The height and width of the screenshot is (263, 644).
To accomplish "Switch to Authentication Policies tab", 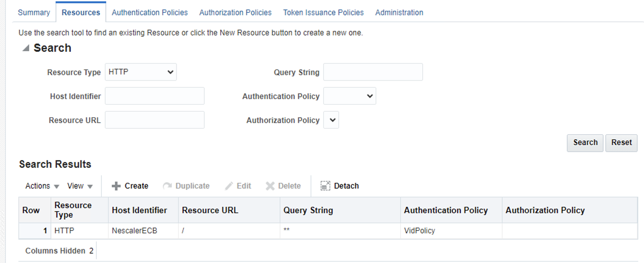I will pos(150,13).
